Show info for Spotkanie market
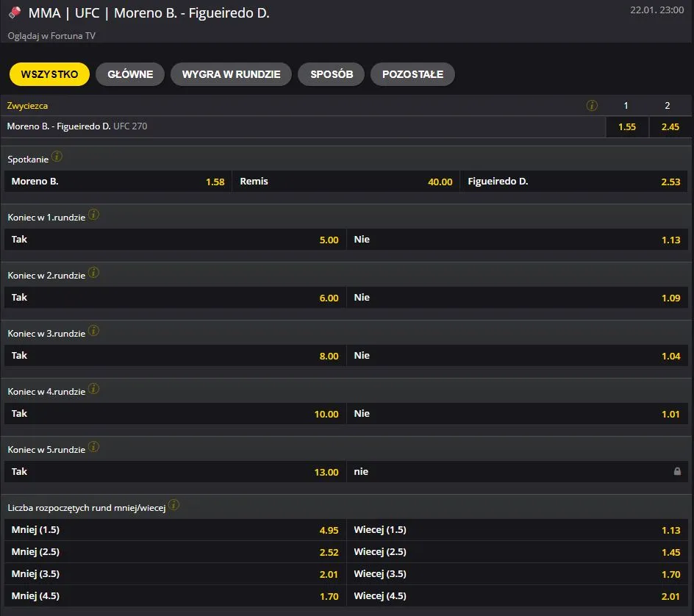 pyautogui.click(x=57, y=157)
